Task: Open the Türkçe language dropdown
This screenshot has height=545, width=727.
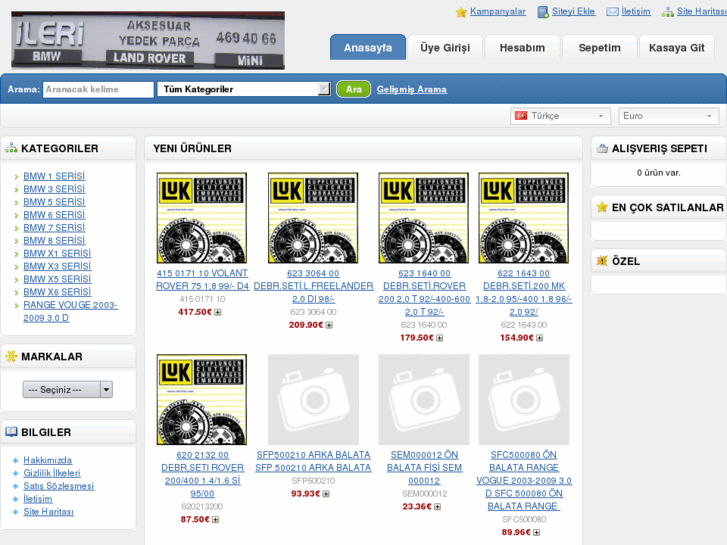Action: click(561, 116)
